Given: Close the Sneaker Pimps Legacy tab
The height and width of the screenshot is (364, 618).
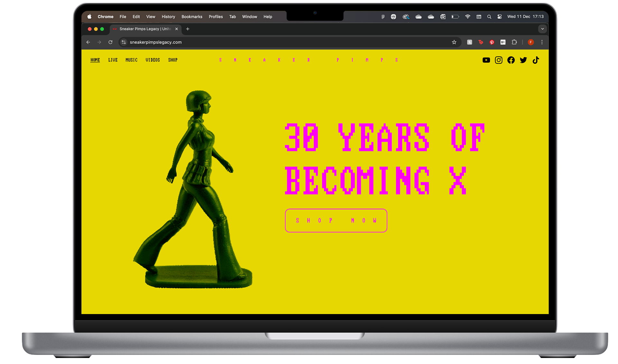Looking at the screenshot, I should pyautogui.click(x=176, y=29).
